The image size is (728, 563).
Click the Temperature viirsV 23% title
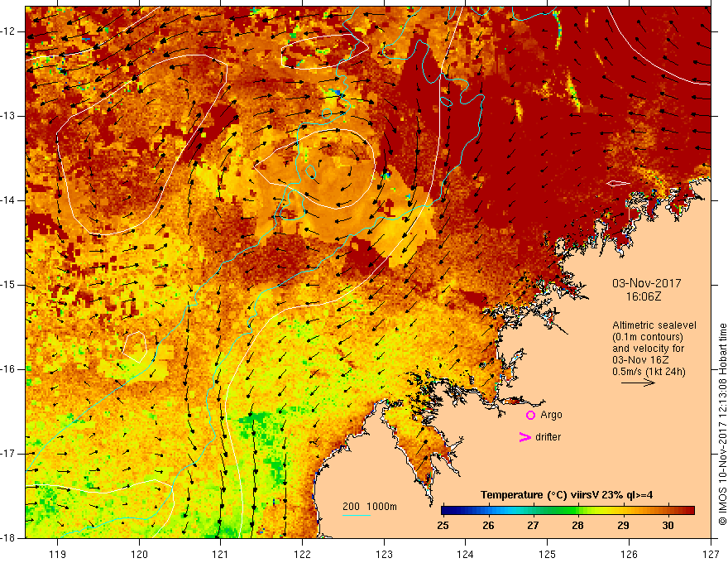[x=567, y=495]
